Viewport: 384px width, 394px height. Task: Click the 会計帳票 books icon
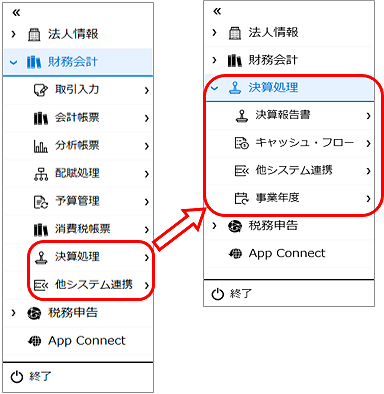click(x=41, y=118)
